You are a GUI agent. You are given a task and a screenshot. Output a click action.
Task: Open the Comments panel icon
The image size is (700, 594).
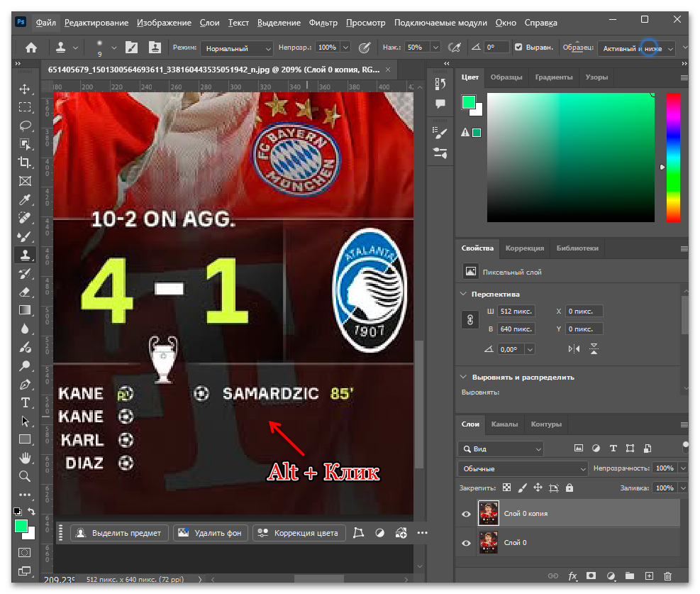point(440,104)
